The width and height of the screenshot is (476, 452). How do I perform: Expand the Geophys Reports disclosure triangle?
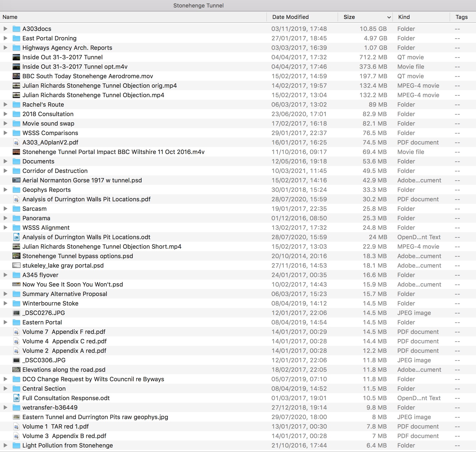click(5, 190)
